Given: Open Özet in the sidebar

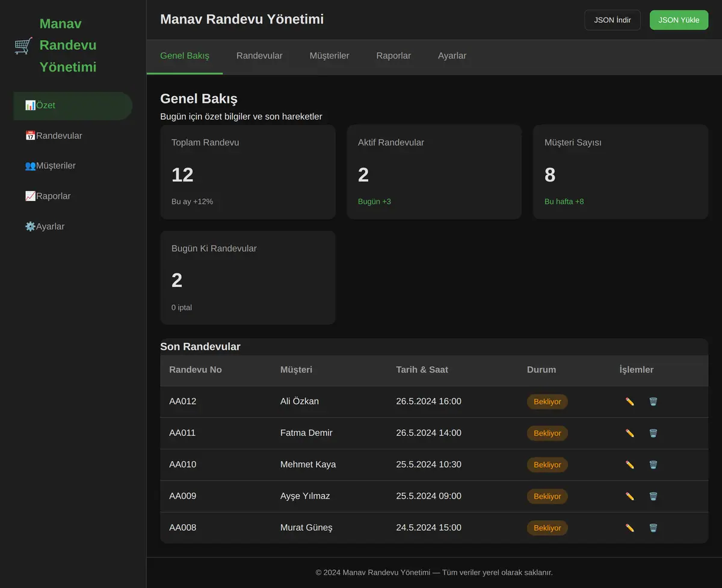Looking at the screenshot, I should click(x=73, y=106).
